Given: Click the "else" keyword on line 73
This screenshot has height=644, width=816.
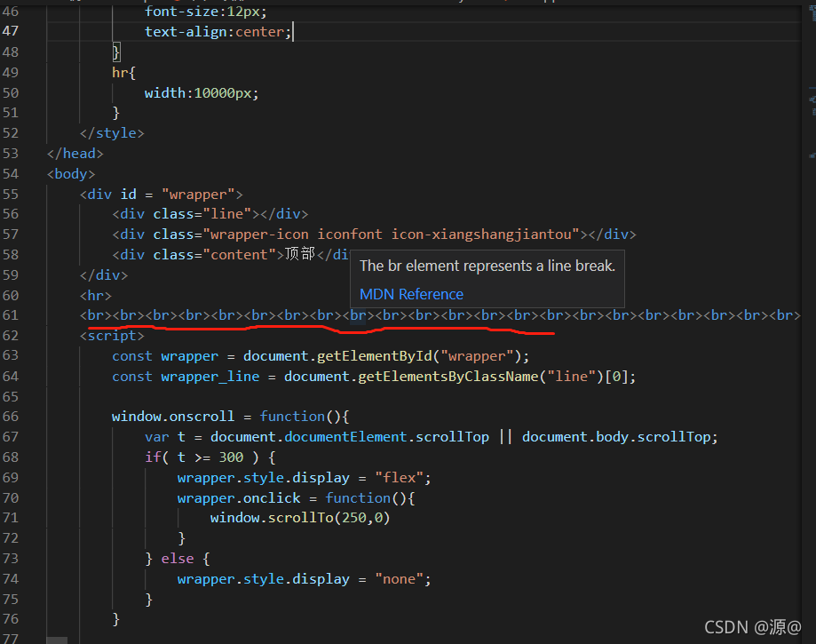Looking at the screenshot, I should (x=178, y=559).
